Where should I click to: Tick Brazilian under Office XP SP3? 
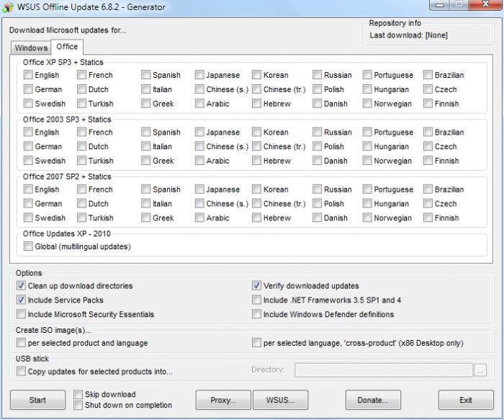(428, 75)
